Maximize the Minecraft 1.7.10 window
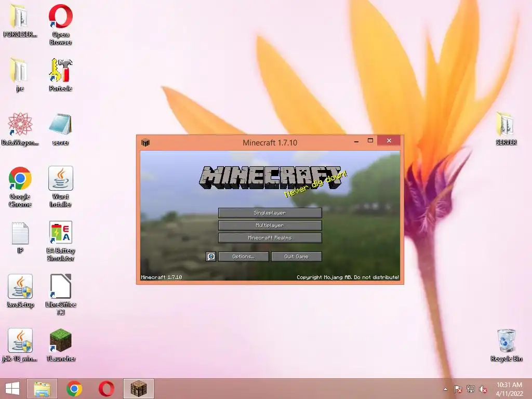The width and height of the screenshot is (532, 399). point(370,140)
